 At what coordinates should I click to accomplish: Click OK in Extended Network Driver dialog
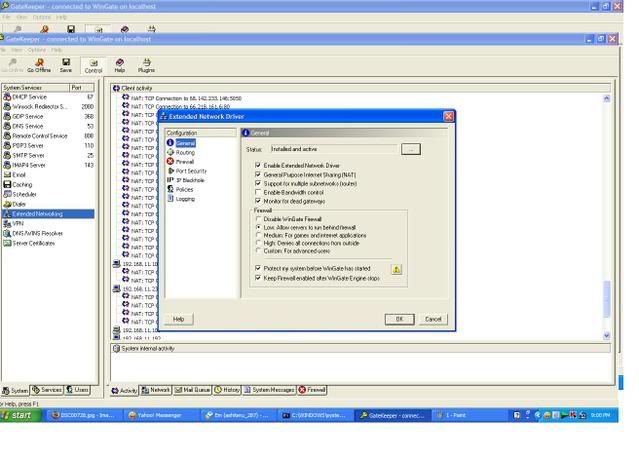399,319
